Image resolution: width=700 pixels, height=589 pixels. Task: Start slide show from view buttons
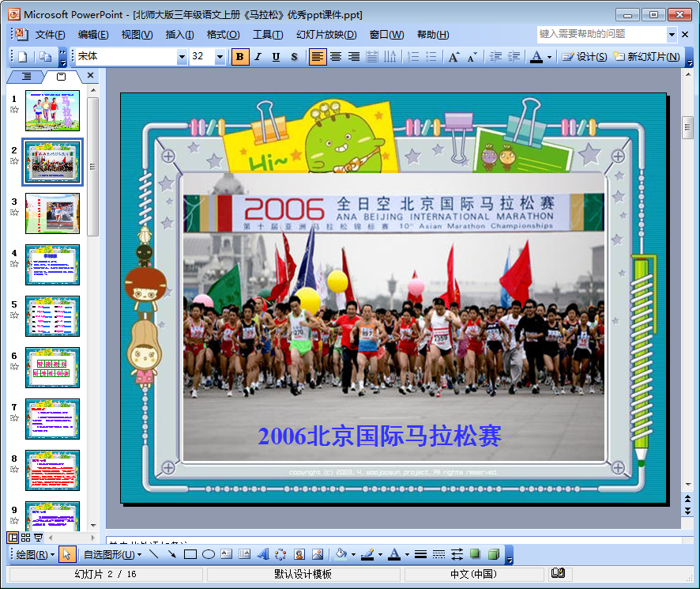(39, 537)
